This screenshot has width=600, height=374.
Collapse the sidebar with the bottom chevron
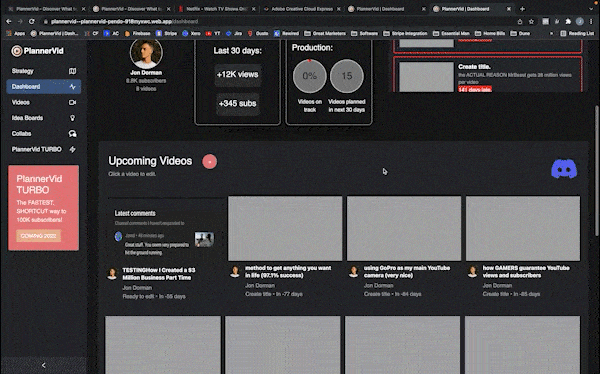tap(44, 365)
